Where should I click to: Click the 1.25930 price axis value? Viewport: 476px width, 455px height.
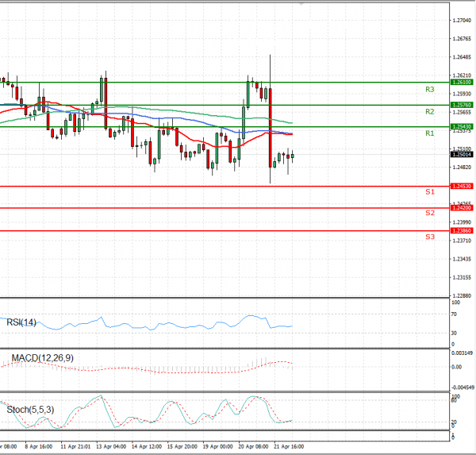[462, 94]
